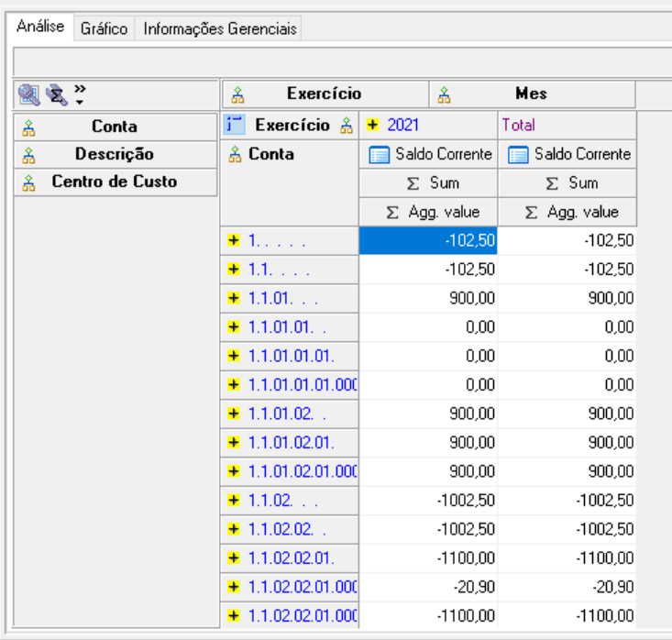The height and width of the screenshot is (640, 672).
Task: Click the Sum header under the 2021 column
Action: [428, 183]
